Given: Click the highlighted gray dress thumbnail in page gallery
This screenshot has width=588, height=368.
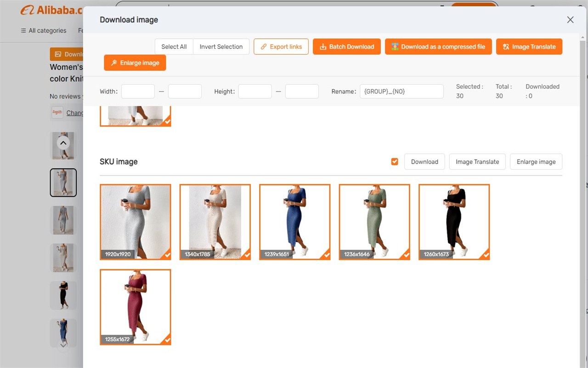Looking at the screenshot, I should tap(63, 183).
